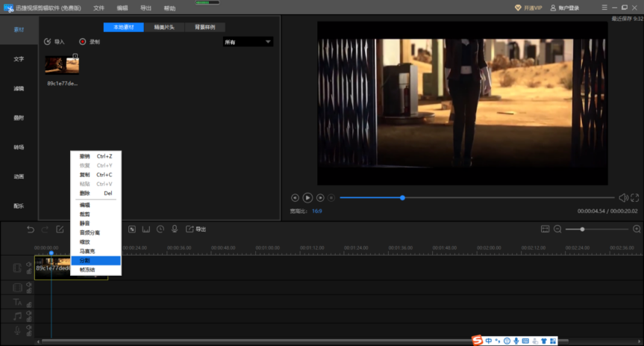Choose 分割 split in context menu
The width and height of the screenshot is (644, 346).
tap(96, 260)
